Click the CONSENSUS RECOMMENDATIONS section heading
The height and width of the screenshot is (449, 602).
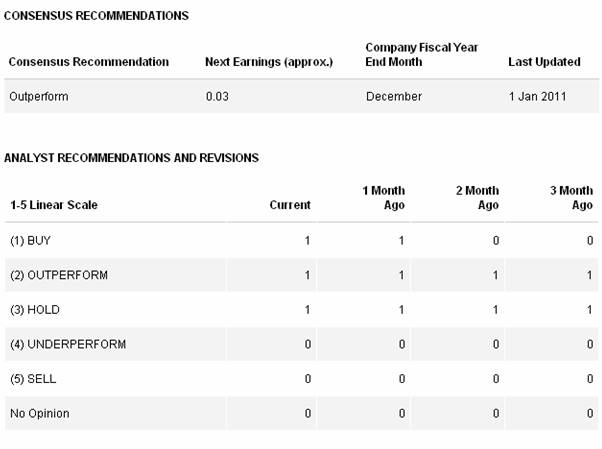[96, 17]
